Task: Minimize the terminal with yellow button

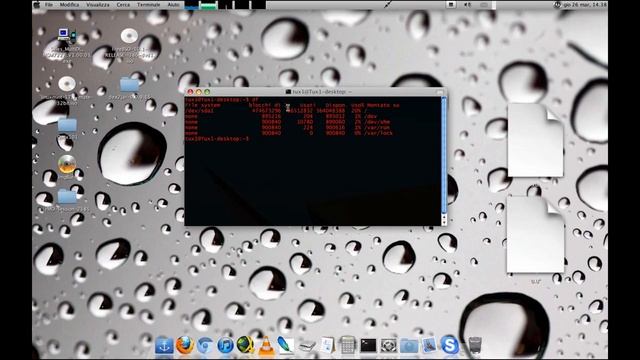Action: coord(199,92)
